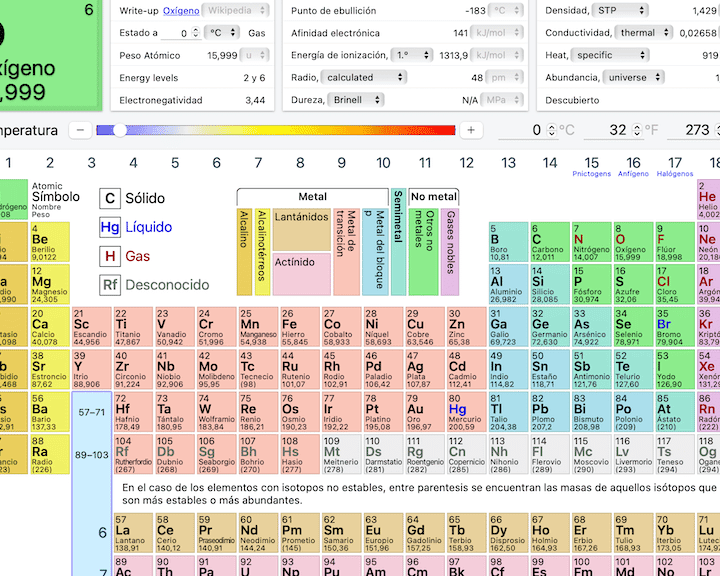The image size is (720, 576).
Task: Select the Gases nobles legend category
Action: (450, 251)
